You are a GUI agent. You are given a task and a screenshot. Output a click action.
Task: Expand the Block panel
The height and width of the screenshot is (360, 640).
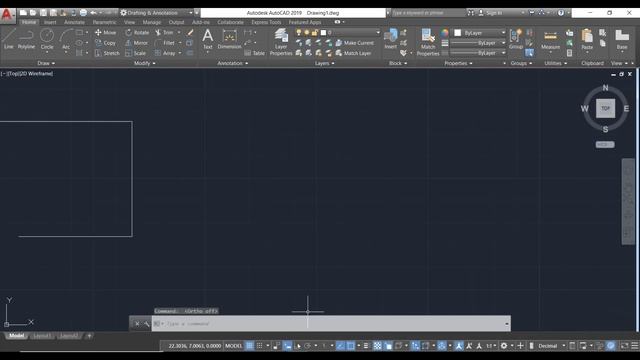[398, 63]
